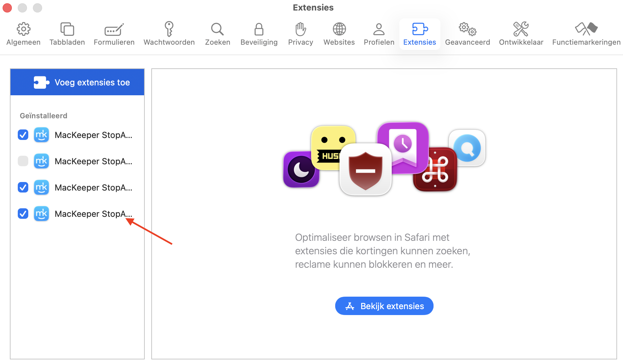Click the blue magnifier app image
Screen dimensions: 623x364
click(x=467, y=148)
